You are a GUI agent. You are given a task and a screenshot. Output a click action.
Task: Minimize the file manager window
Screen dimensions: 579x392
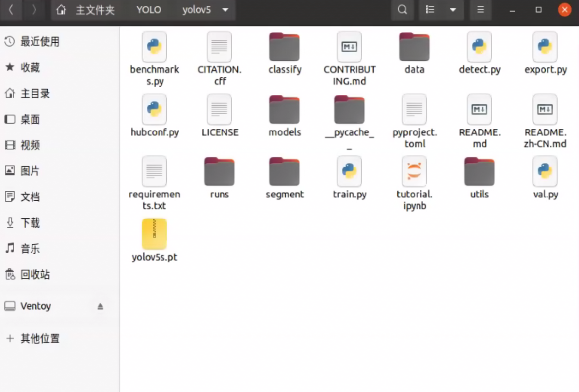click(512, 10)
